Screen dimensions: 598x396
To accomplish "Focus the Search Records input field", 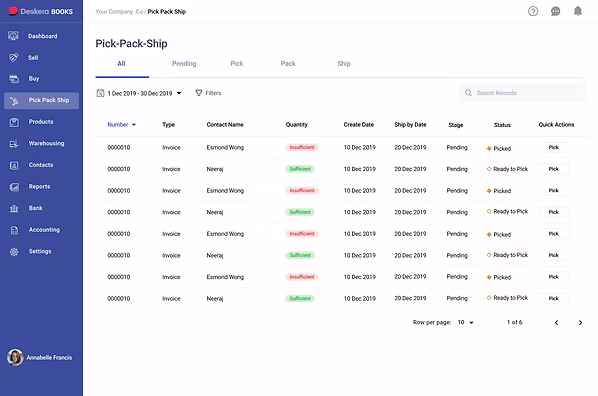I will (x=523, y=93).
